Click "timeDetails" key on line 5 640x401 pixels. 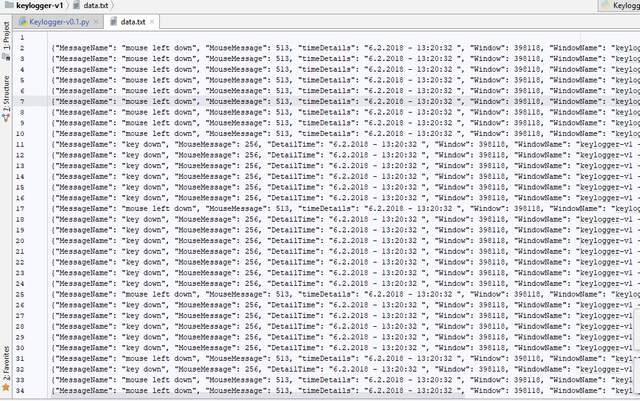click(326, 80)
